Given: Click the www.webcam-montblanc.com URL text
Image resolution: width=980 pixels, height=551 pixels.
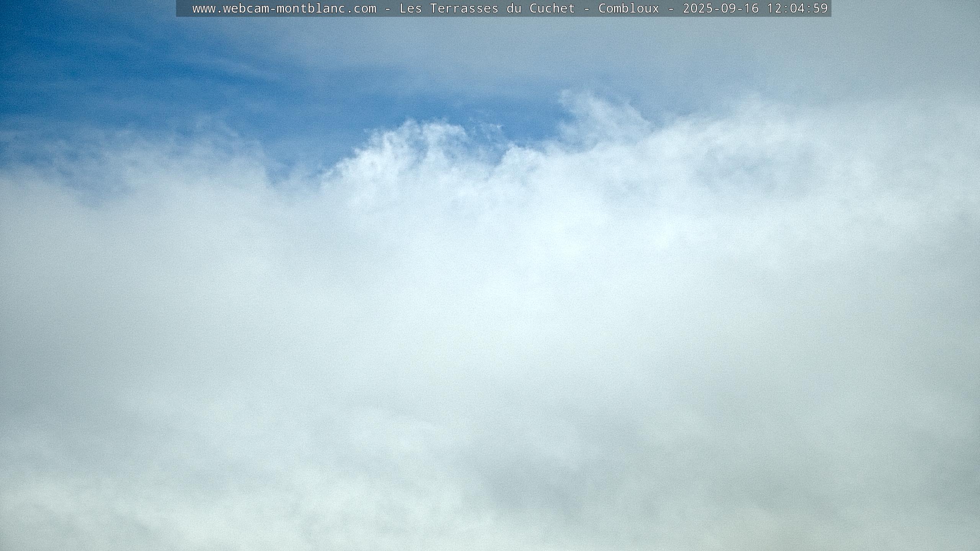Looking at the screenshot, I should pos(284,8).
